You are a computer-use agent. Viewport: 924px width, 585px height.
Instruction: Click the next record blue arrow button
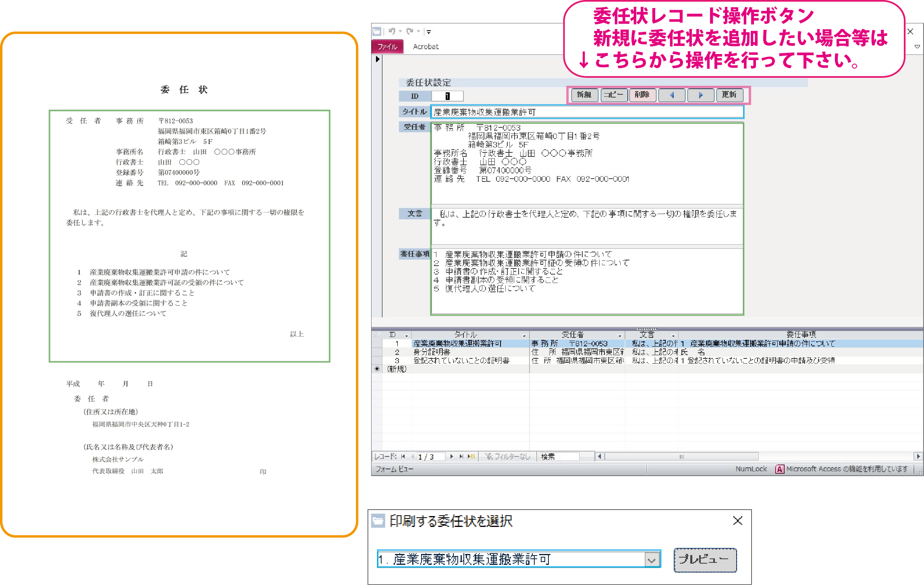(x=701, y=95)
